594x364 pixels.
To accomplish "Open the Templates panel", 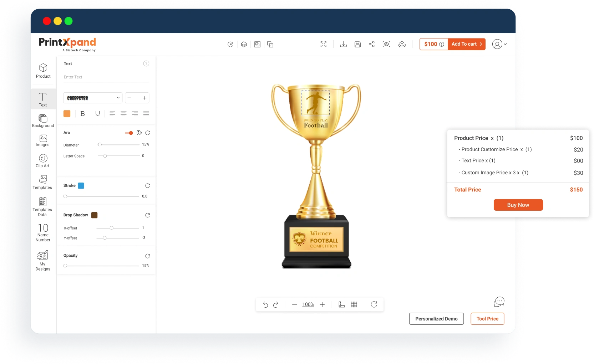I will click(x=42, y=182).
